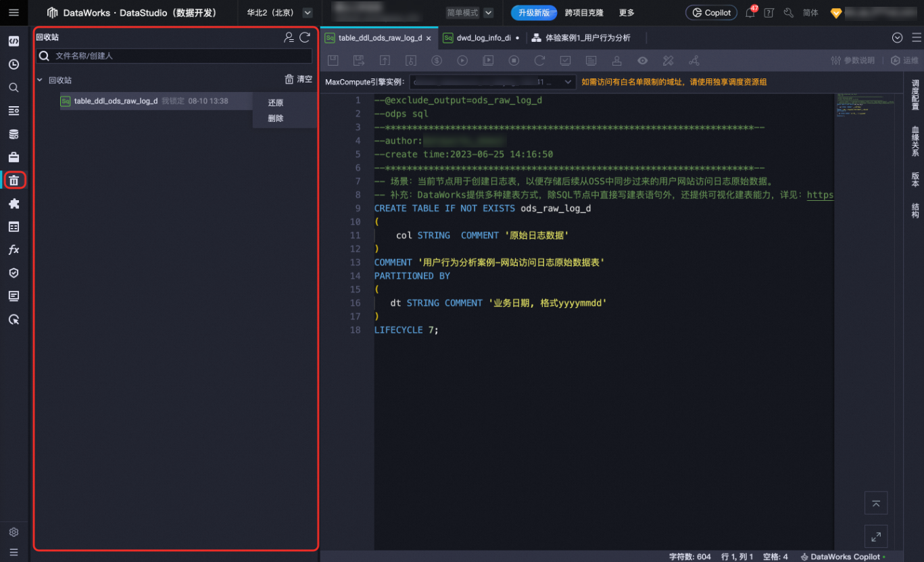
Task: Open the help question mark icon
Action: click(769, 13)
